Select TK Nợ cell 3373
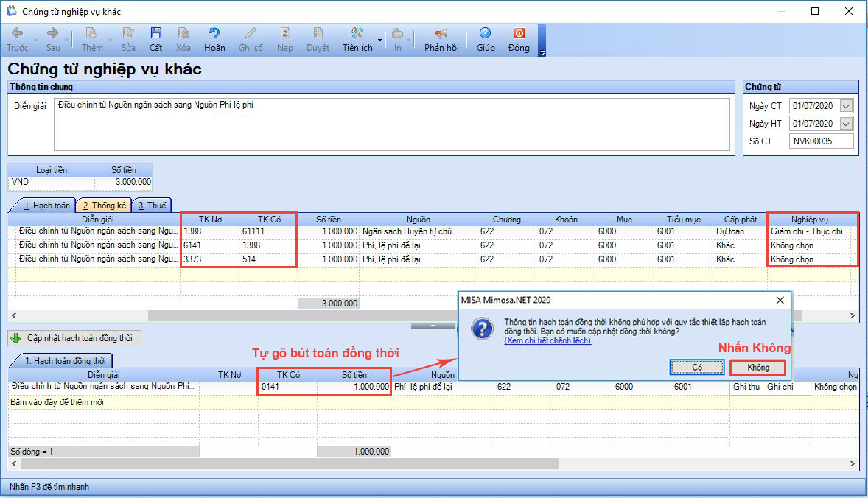The image size is (868, 498). [x=210, y=259]
